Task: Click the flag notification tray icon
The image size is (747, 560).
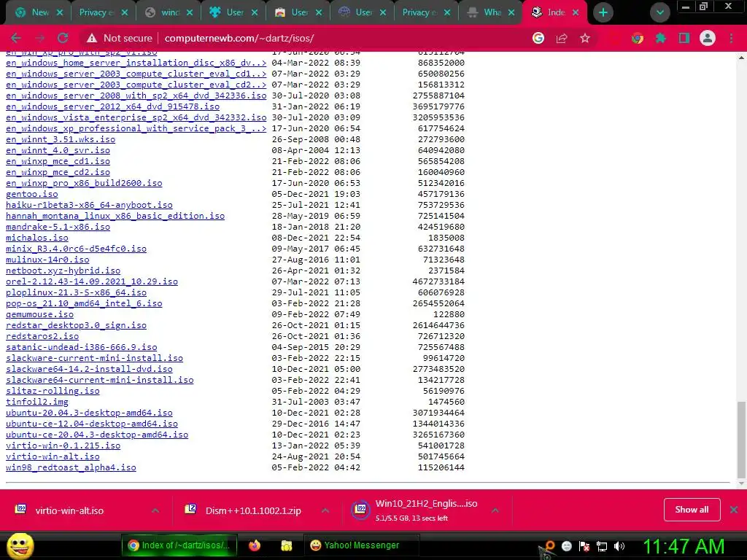Action: pos(584,546)
